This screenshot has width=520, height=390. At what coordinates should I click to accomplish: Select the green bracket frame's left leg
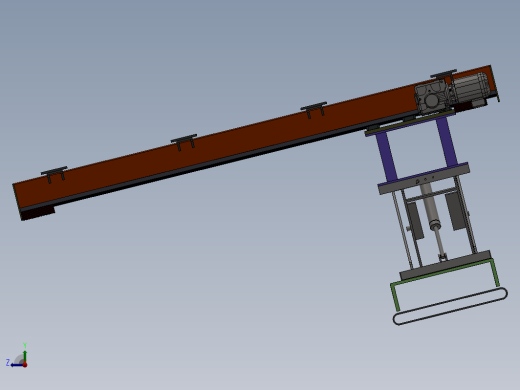pyautogui.click(x=395, y=298)
